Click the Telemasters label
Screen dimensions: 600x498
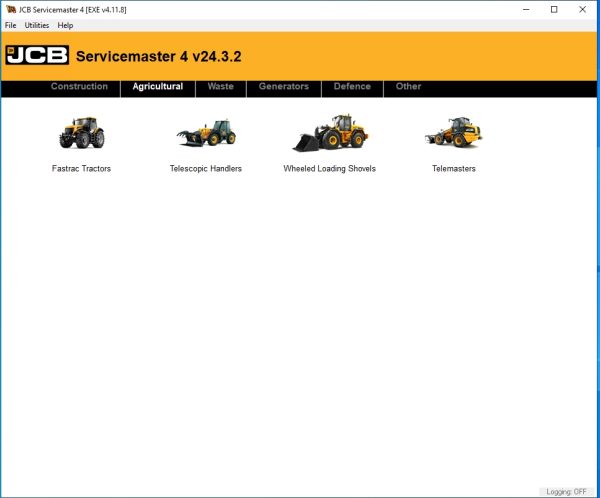tap(454, 168)
